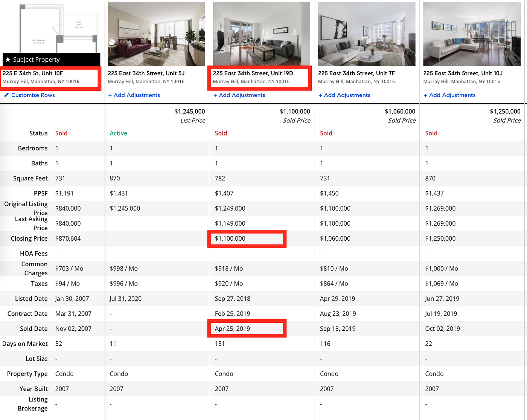Click the plus icon for Unit 10J adjustments

pos(425,95)
